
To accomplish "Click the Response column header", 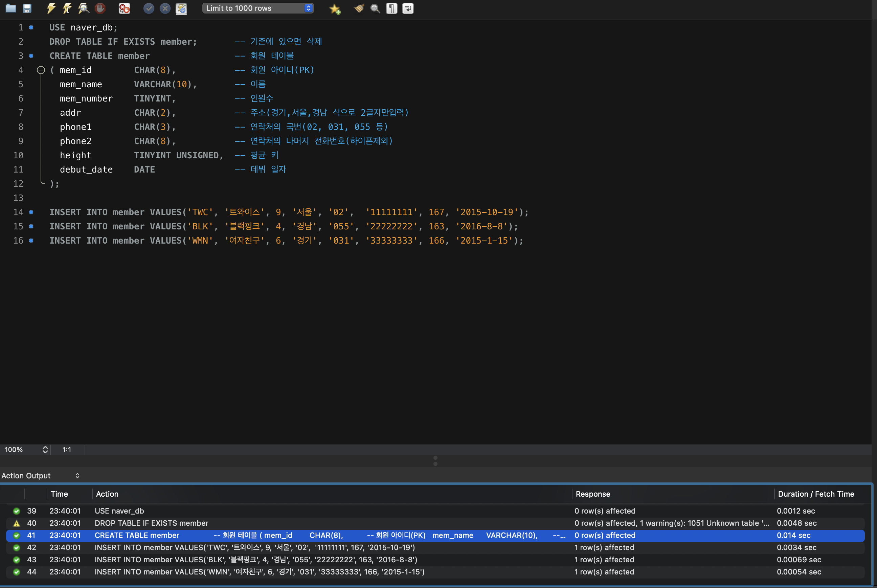I will (593, 494).
